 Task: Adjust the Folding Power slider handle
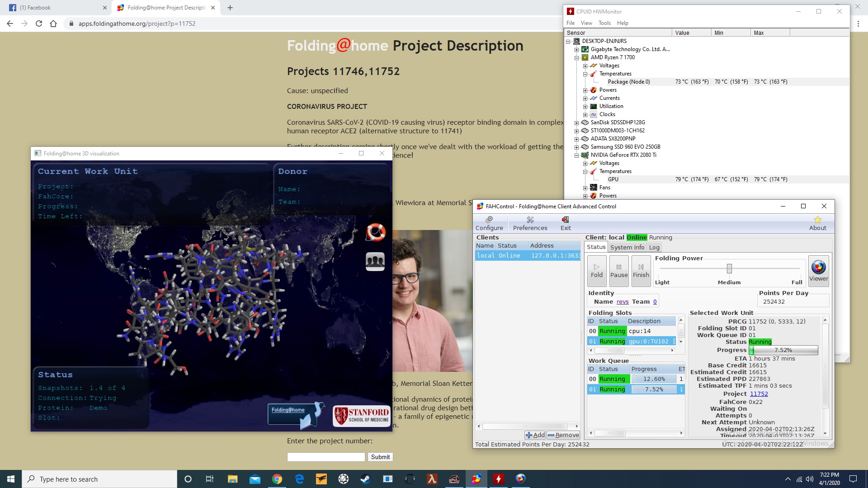(x=729, y=268)
